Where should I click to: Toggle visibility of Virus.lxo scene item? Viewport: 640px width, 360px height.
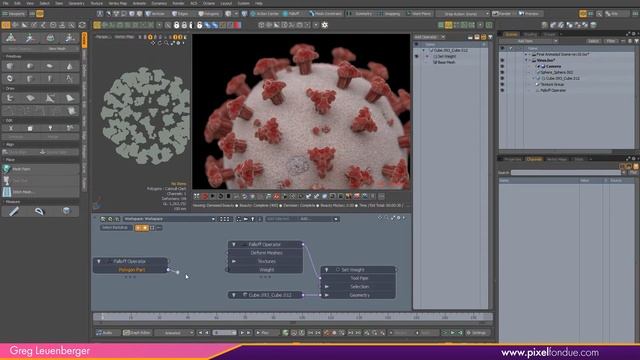(x=502, y=60)
